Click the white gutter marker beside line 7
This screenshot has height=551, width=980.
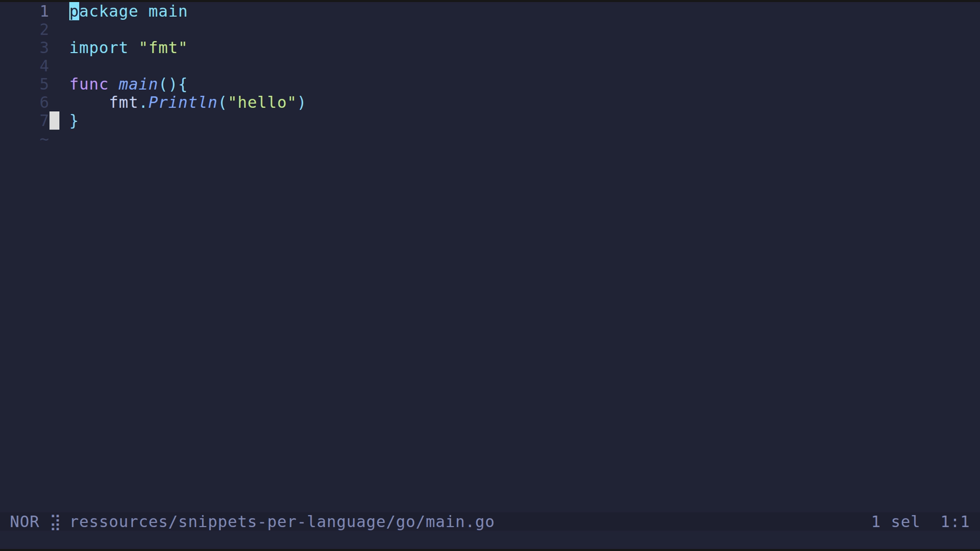point(54,121)
